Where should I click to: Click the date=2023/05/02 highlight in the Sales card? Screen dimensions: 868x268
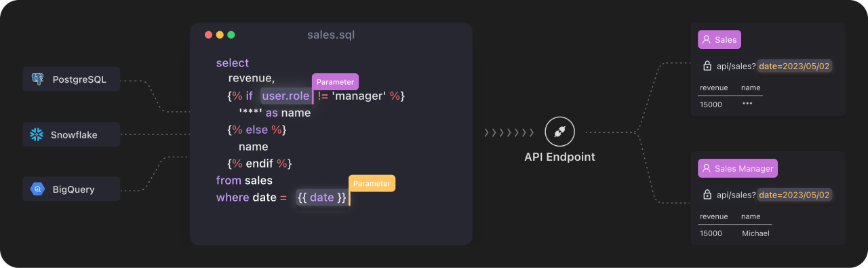point(795,66)
